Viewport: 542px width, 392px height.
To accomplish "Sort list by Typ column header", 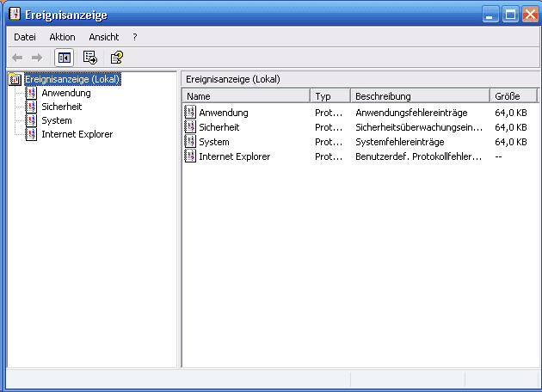I will tap(330, 96).
